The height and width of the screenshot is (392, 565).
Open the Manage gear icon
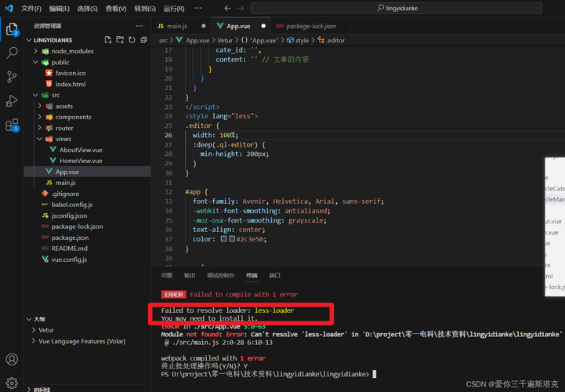coord(12,383)
